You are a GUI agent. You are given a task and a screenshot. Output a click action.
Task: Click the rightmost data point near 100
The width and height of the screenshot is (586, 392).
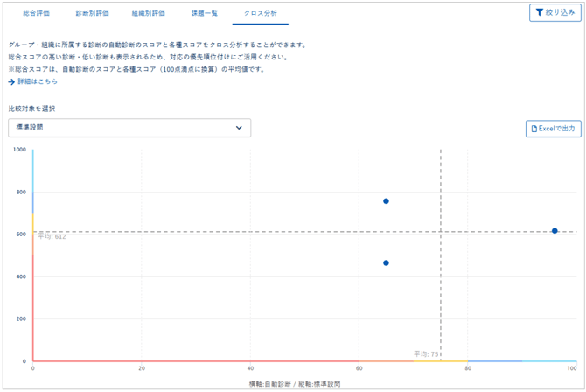(555, 231)
